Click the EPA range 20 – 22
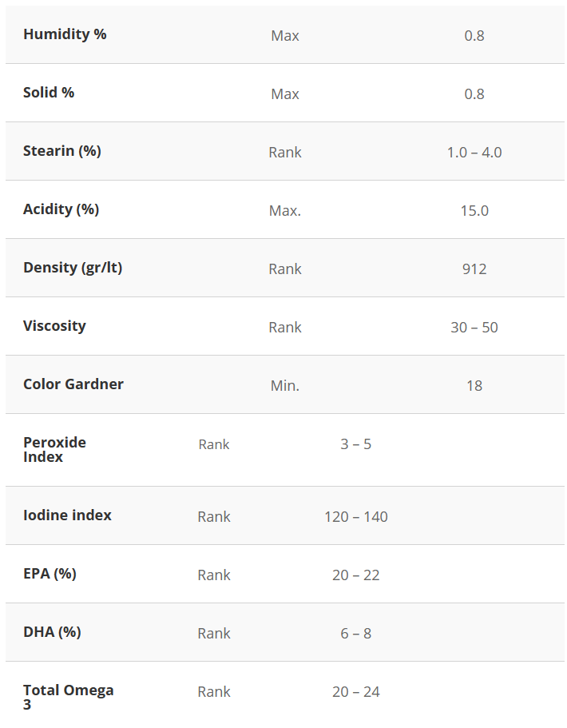The image size is (567, 728). pyautogui.click(x=356, y=575)
